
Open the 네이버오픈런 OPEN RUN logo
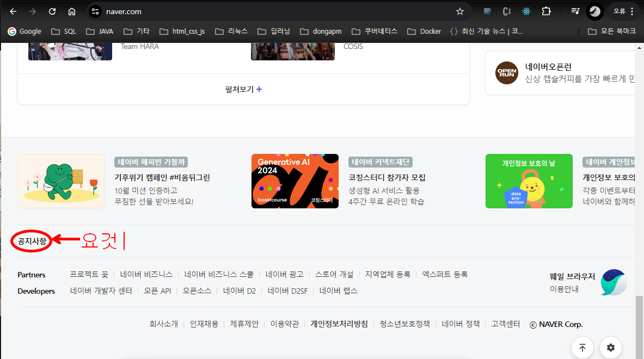click(x=506, y=73)
